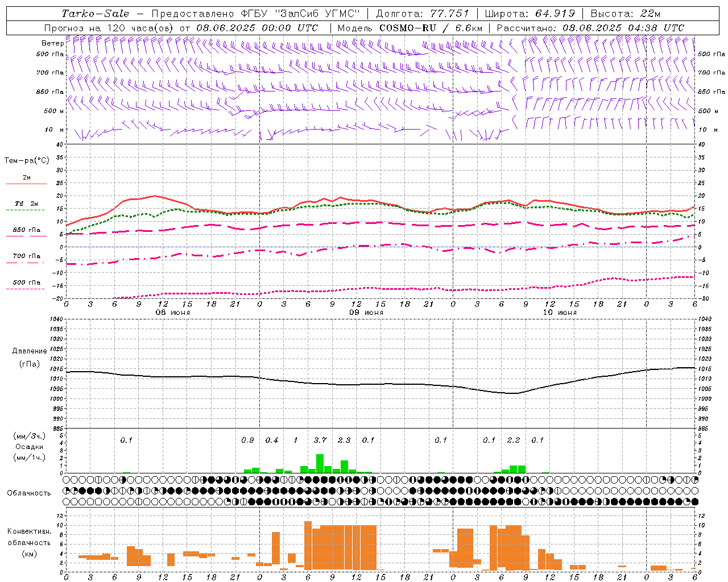Click the lowest point of pressure curve

[x=512, y=393]
